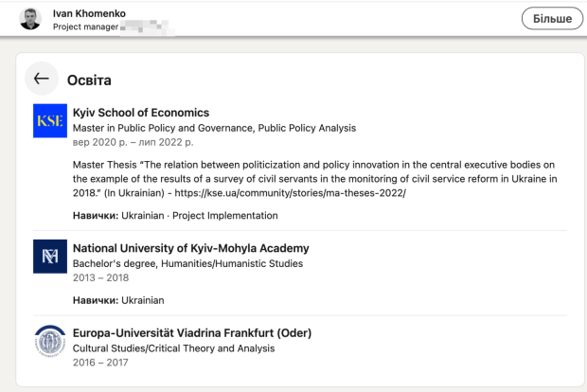Viewport: 587px width, 392px height.
Task: Click skills line Ukrainian · Project Implementation
Action: click(175, 216)
